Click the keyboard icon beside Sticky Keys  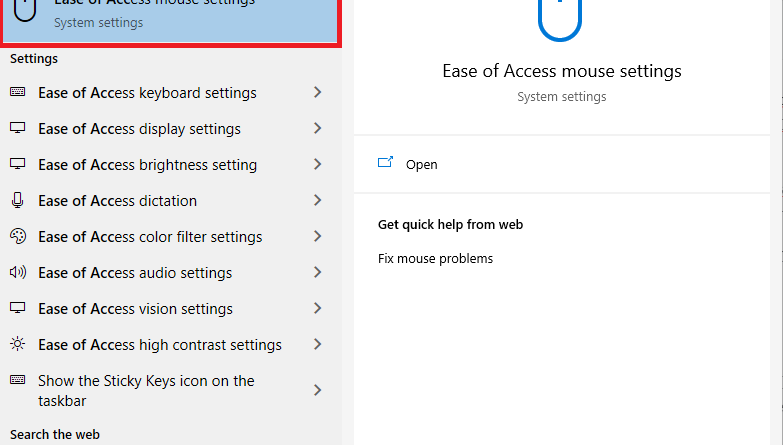pos(17,380)
